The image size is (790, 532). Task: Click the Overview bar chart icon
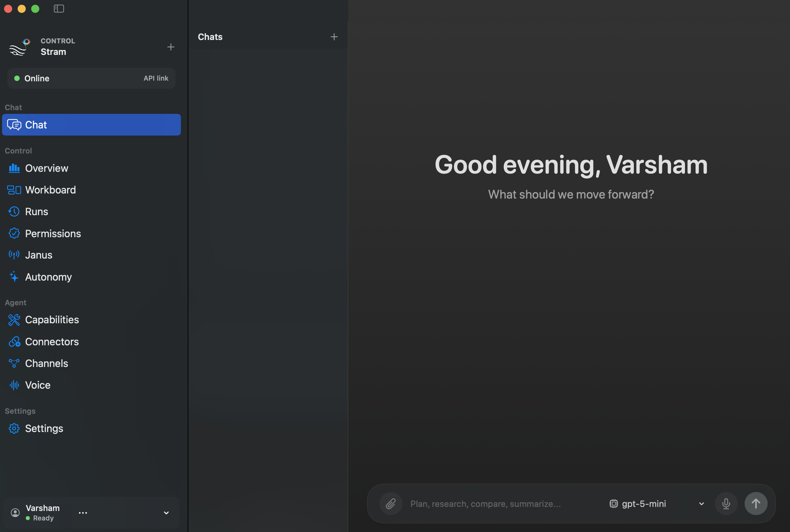(x=14, y=168)
